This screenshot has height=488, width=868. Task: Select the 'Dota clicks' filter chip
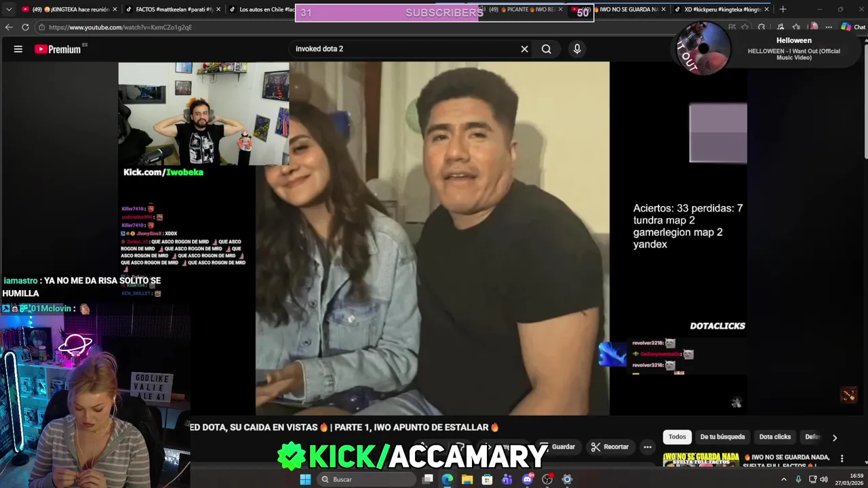coord(775,437)
